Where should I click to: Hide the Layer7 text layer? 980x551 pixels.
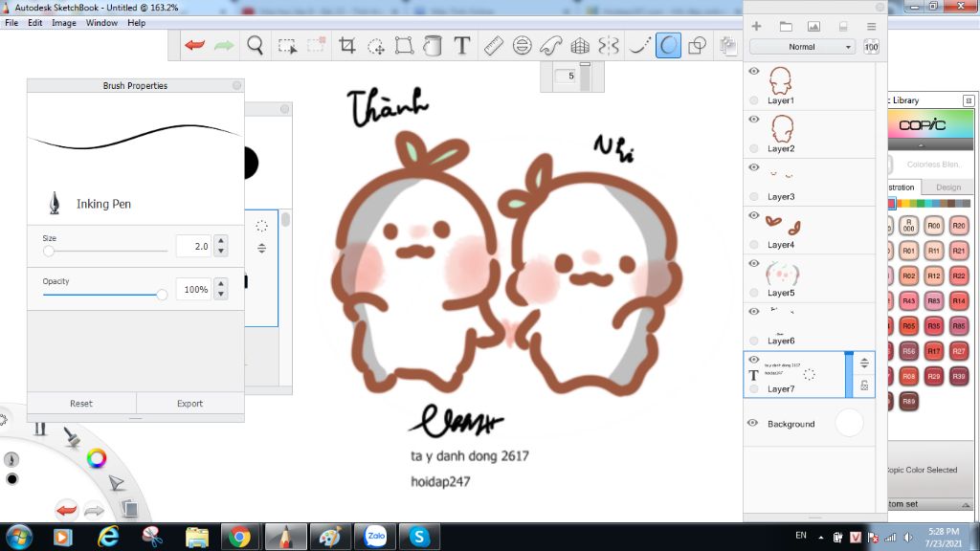point(754,360)
